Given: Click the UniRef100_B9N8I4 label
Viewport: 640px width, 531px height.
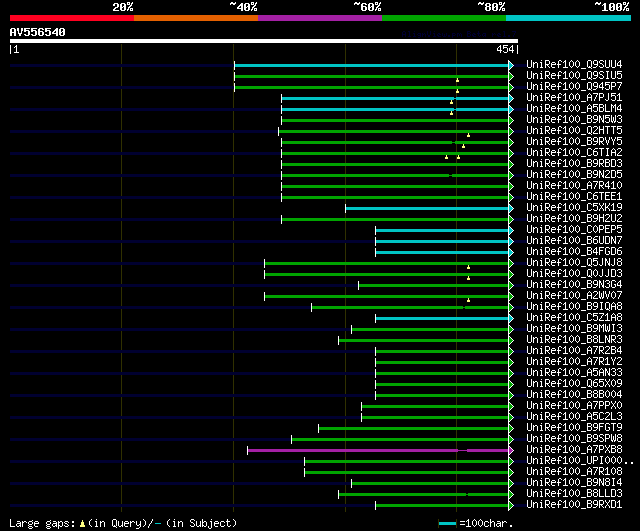Looking at the screenshot, I should pos(574,483).
